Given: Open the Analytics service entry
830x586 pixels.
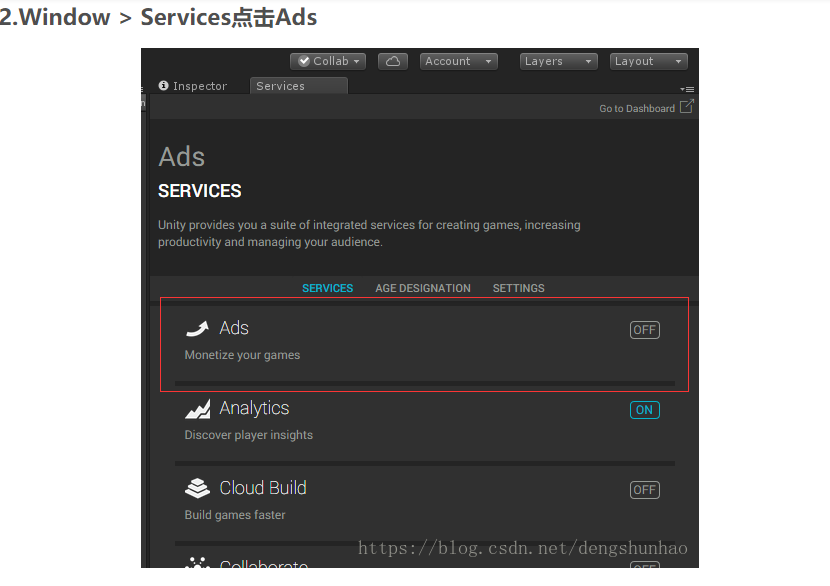Looking at the screenshot, I should 254,408.
